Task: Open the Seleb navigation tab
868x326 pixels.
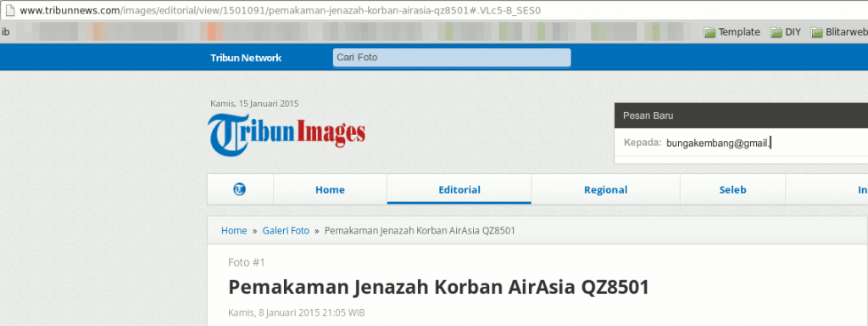Action: click(x=732, y=189)
